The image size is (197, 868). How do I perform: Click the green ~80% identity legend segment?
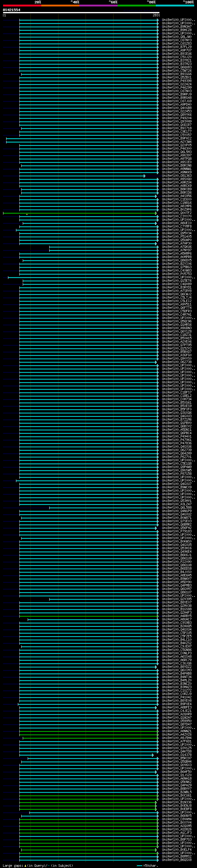(x=137, y=6)
